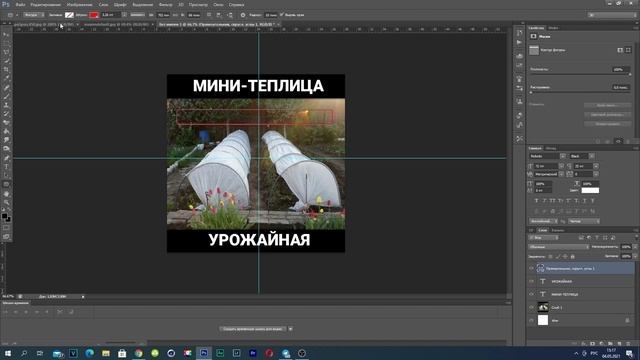Select the Eraser tool
This screenshot has height=360, width=640.
point(6,122)
